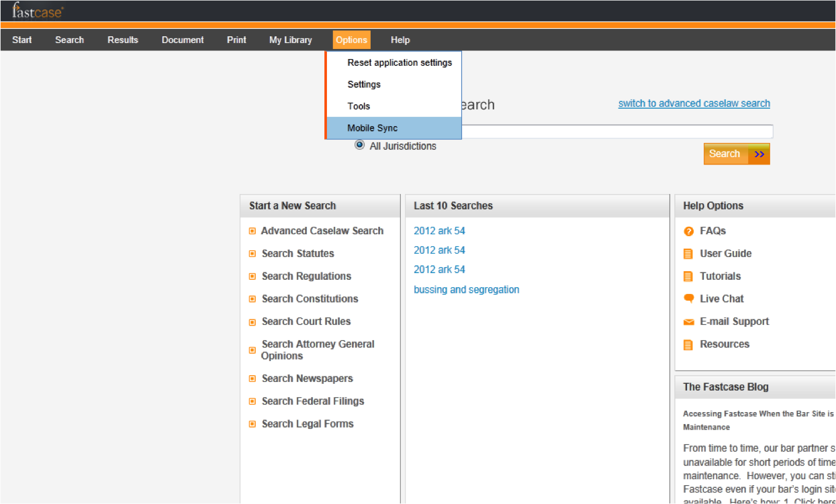Open Settings from the Options dropdown
The width and height of the screenshot is (836, 504).
pos(364,85)
